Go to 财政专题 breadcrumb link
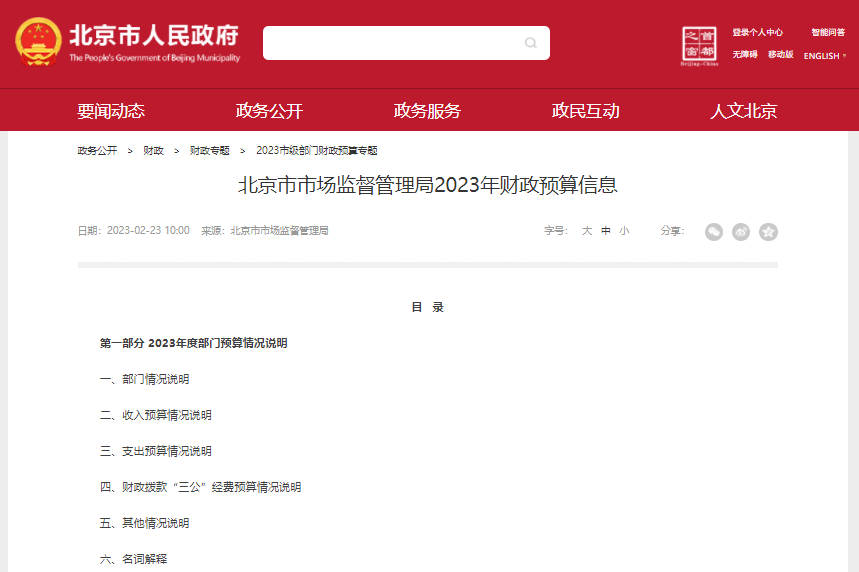Screen dimensions: 859x572 point(210,151)
